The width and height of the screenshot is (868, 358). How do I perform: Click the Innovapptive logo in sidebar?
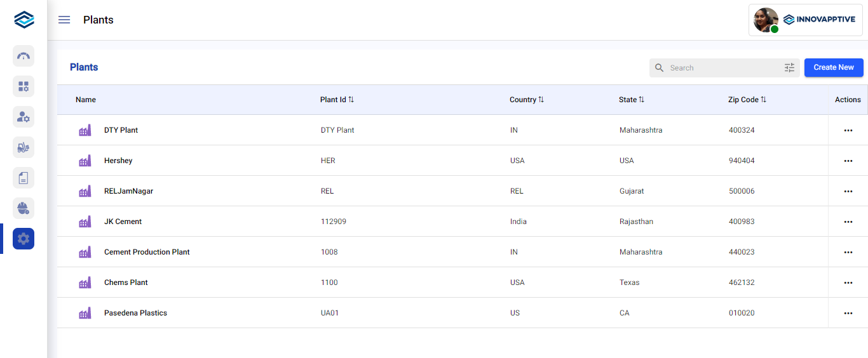click(x=24, y=20)
